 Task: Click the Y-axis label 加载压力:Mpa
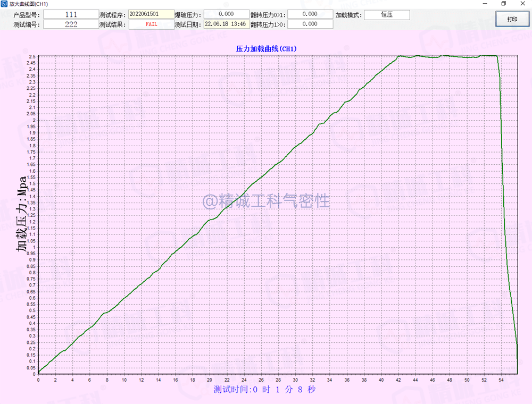pos(21,214)
